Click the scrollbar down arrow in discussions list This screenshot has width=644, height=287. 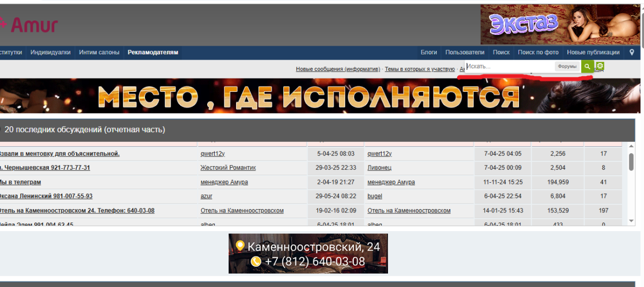[x=631, y=220]
